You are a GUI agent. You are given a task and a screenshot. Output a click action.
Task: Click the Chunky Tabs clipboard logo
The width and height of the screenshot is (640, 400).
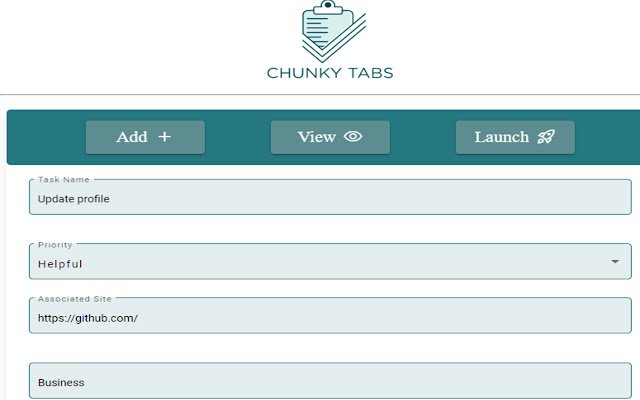tap(333, 31)
